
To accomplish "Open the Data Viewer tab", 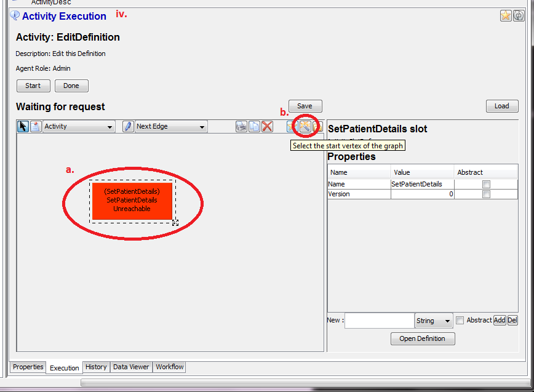I will coord(131,367).
